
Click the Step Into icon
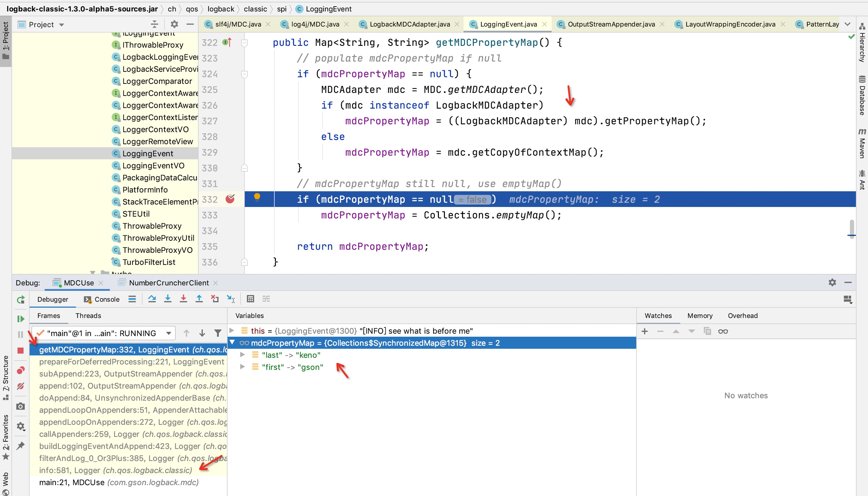click(168, 299)
